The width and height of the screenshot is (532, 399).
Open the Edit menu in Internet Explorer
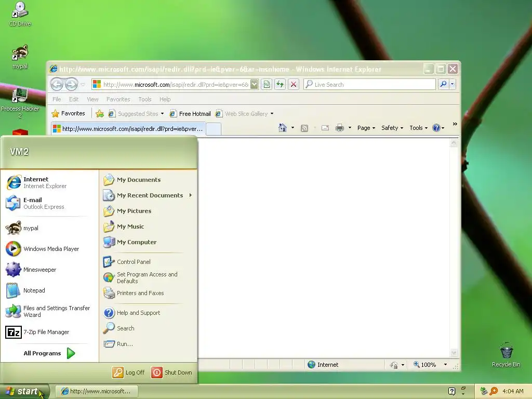coord(74,99)
